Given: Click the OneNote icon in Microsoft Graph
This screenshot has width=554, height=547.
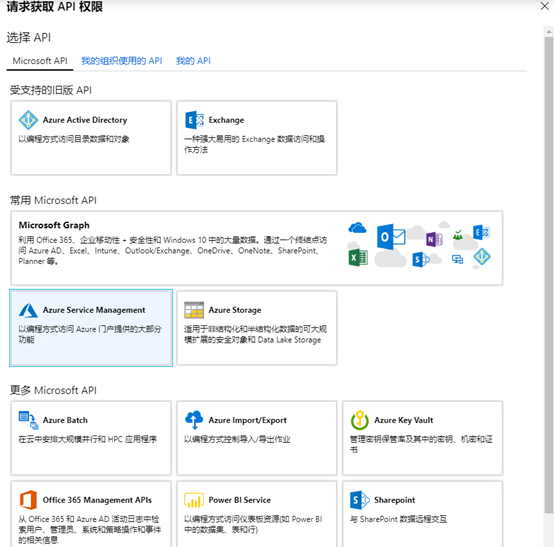Looking at the screenshot, I should click(x=434, y=240).
